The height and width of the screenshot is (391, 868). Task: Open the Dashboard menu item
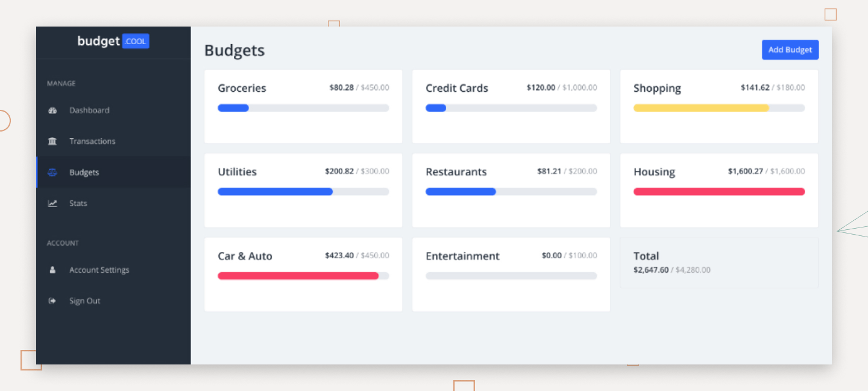(89, 110)
